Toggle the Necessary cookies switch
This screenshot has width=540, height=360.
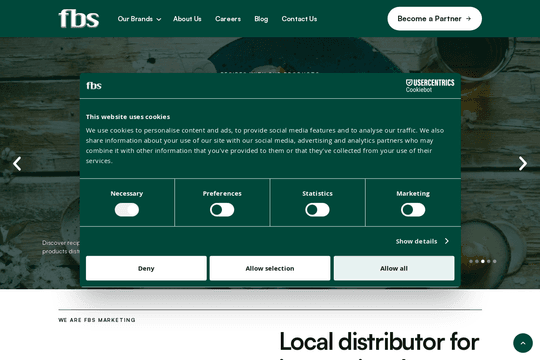[127, 210]
